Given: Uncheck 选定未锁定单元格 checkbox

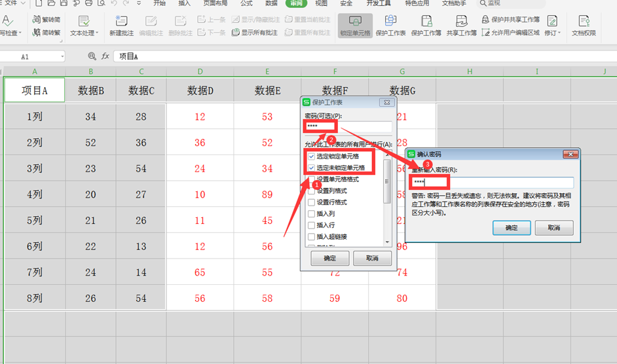Looking at the screenshot, I should (x=311, y=168).
